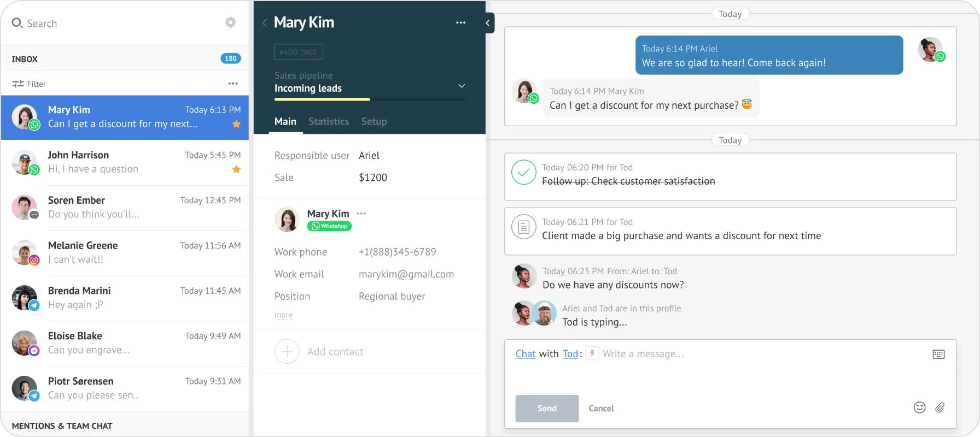Expand the Incoming leads pipeline dropdown
The height and width of the screenshot is (437, 980).
pyautogui.click(x=462, y=86)
